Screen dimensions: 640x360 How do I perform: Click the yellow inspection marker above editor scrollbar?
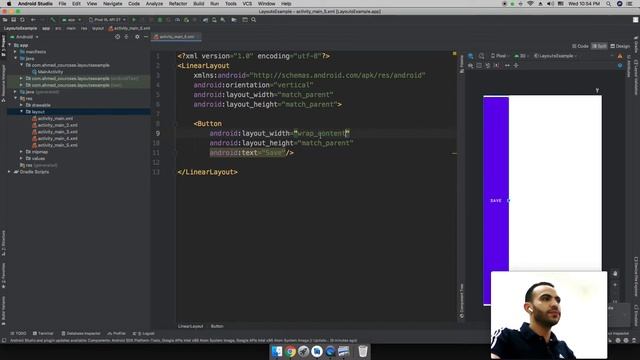pyautogui.click(x=454, y=53)
